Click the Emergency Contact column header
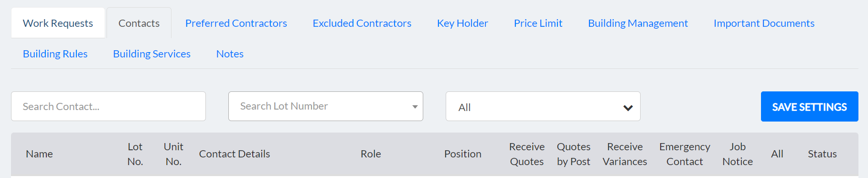868x178 pixels. tap(685, 154)
